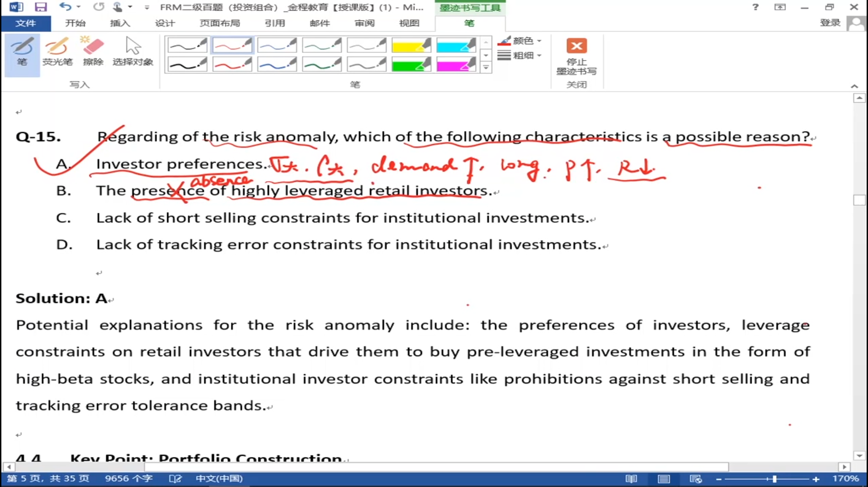868x487 pixels.
Task: Collapse the ribbon with the chevron
Action: [854, 86]
